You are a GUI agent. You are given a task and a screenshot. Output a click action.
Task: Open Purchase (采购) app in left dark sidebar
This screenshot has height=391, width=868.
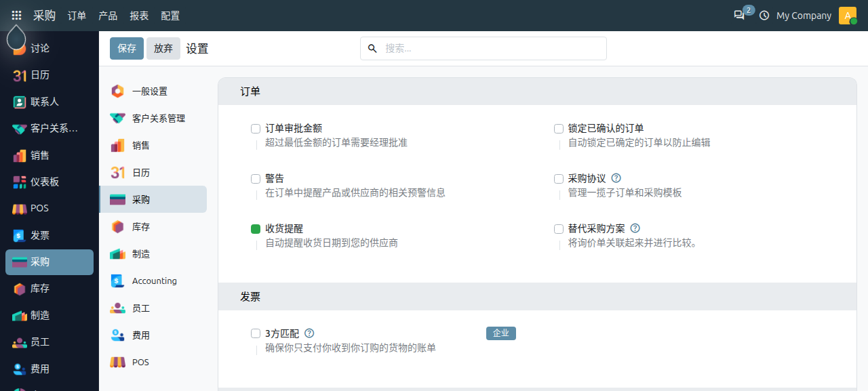pyautogui.click(x=50, y=262)
